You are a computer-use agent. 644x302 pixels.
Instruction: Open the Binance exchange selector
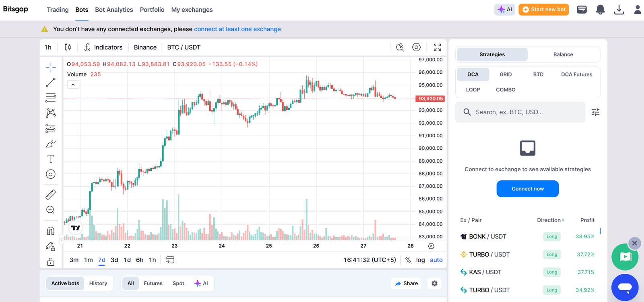145,47
